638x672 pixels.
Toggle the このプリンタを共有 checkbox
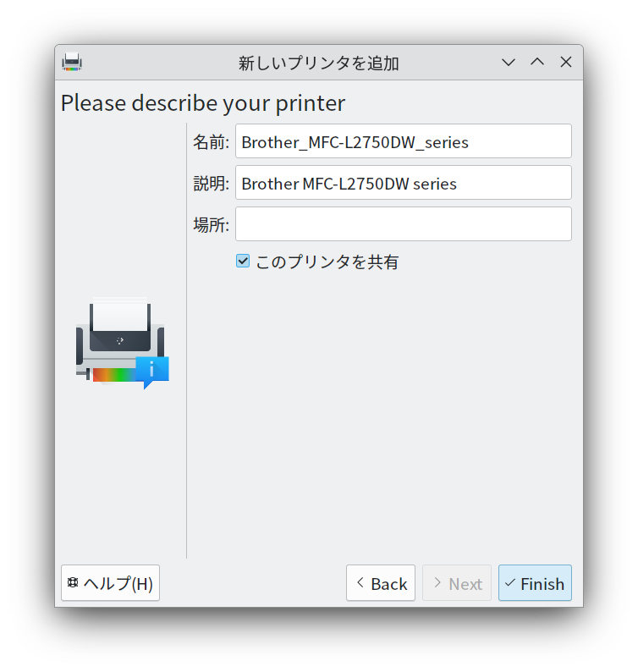point(243,261)
